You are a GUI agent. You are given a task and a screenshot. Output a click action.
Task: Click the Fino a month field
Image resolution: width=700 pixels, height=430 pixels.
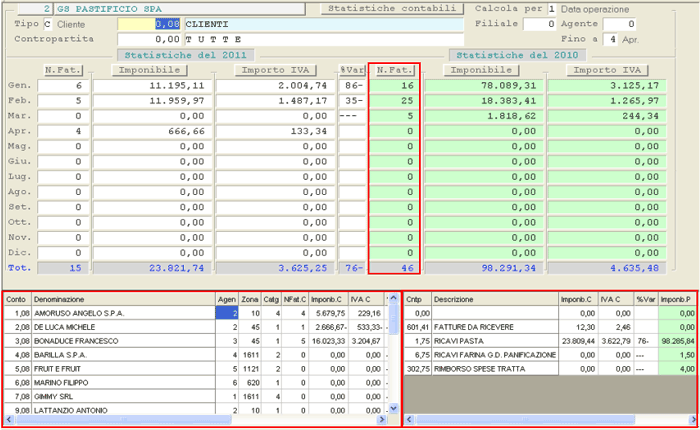point(609,39)
